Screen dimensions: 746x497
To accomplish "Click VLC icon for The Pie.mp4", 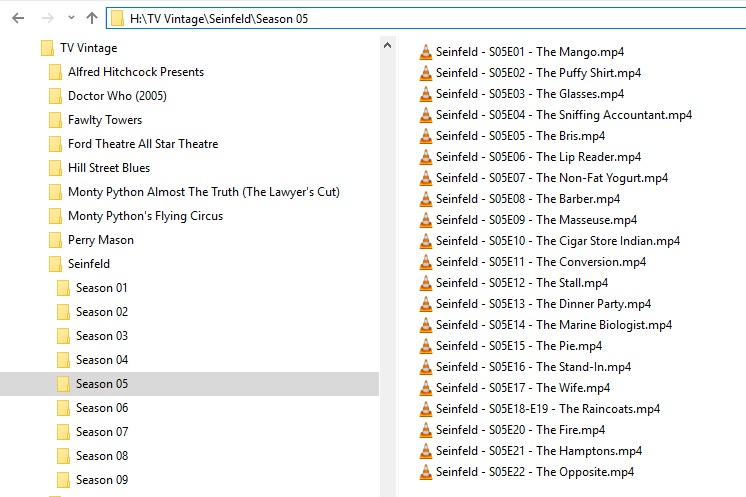I will click(426, 346).
